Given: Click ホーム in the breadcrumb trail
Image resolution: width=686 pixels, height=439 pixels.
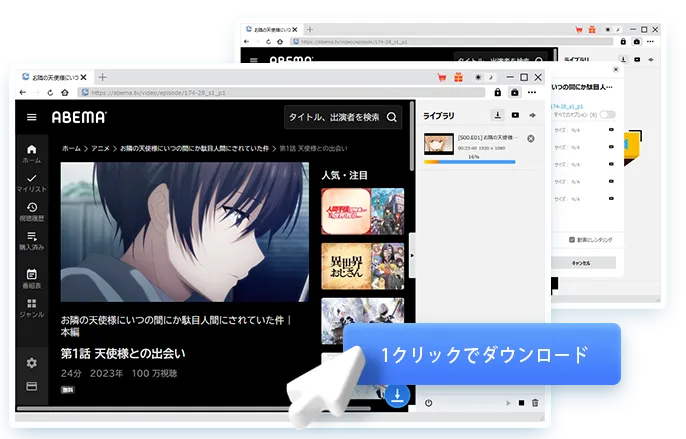Looking at the screenshot, I should tap(71, 148).
